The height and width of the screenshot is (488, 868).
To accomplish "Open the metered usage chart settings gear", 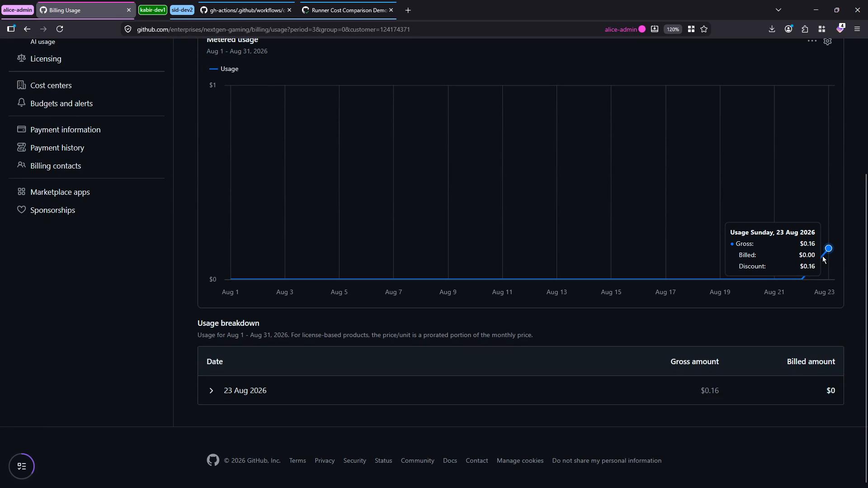I will pyautogui.click(x=828, y=42).
